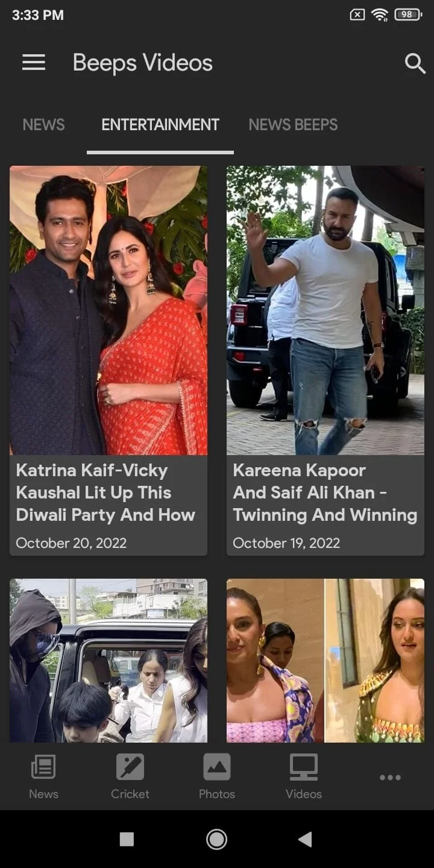Tap the search magnifier icon
The width and height of the screenshot is (434, 868).
coord(415,63)
